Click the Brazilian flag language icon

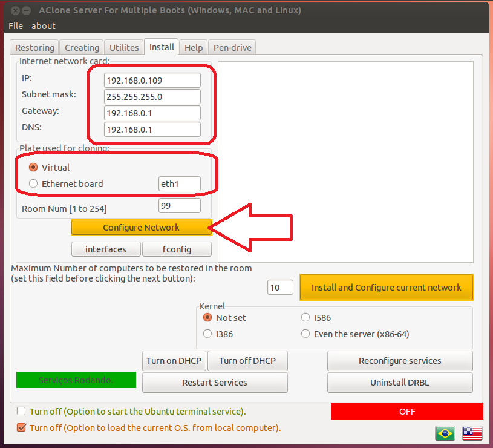pyautogui.click(x=445, y=433)
